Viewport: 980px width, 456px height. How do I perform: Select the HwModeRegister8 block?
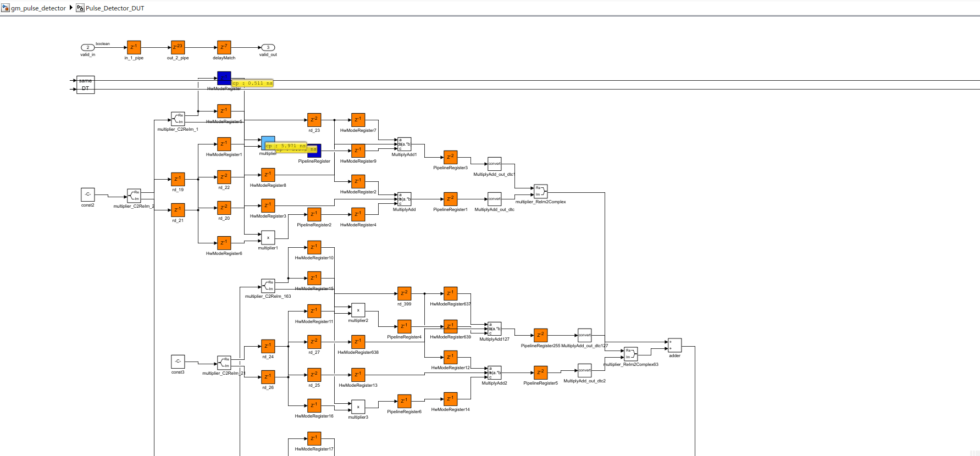pyautogui.click(x=268, y=175)
